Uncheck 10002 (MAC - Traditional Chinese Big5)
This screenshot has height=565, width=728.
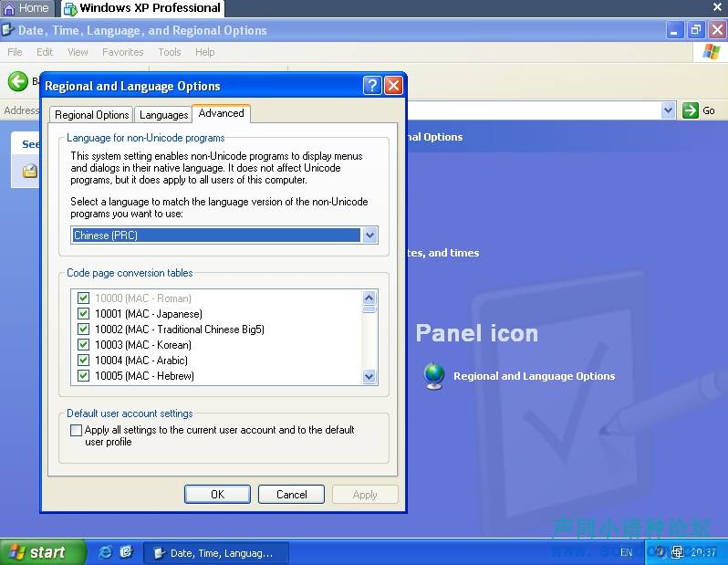(x=84, y=329)
